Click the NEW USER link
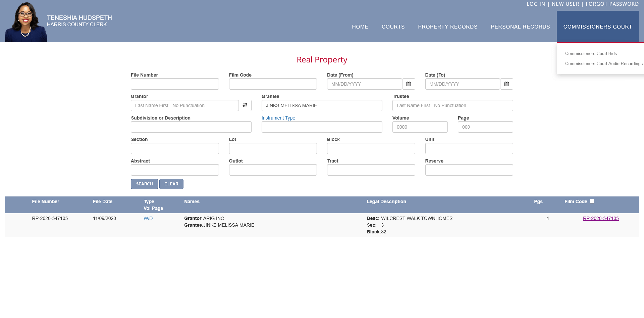Image resolution: width=644 pixels, height=318 pixels. click(565, 4)
